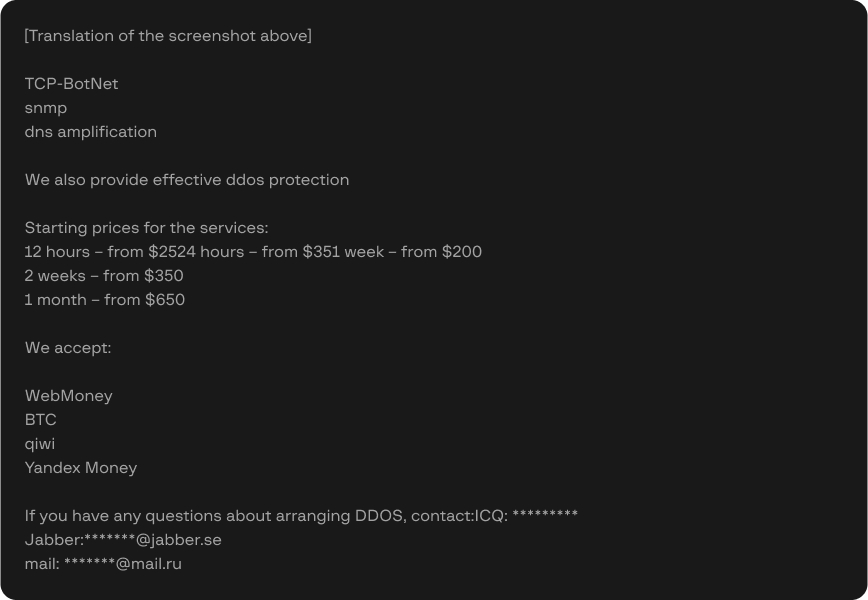Click the "Yandex Money" text
This screenshot has height=600, width=868.
(x=81, y=468)
